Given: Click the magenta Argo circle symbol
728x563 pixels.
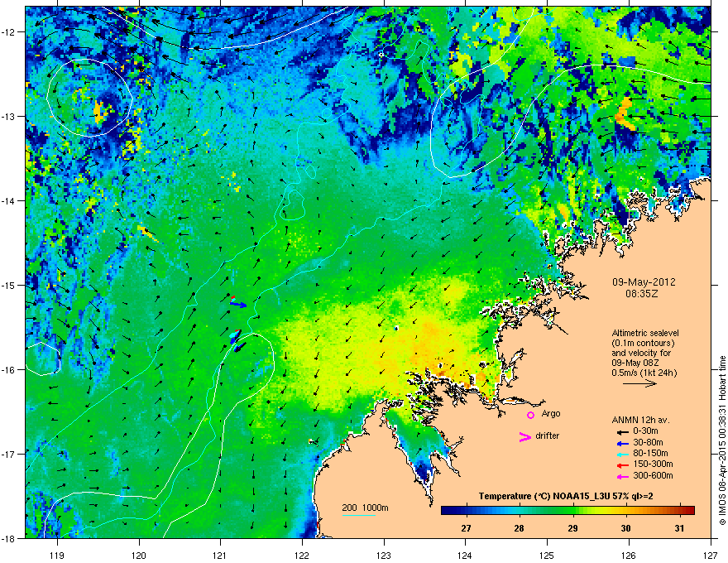Looking at the screenshot, I should tap(530, 415).
